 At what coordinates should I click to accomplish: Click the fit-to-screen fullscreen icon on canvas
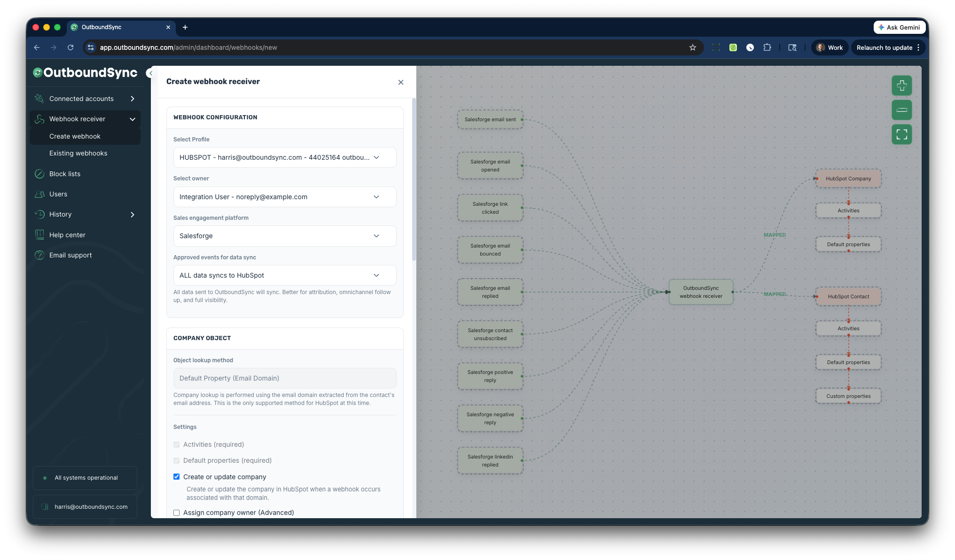[x=901, y=134]
